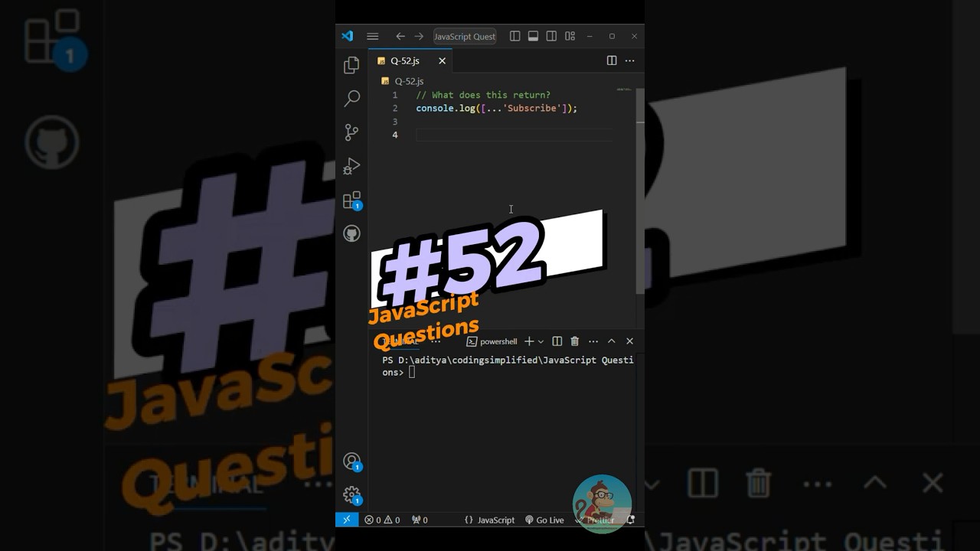The width and height of the screenshot is (980, 551).
Task: Click the JavaScript Quest command center search box
Action: click(x=465, y=36)
